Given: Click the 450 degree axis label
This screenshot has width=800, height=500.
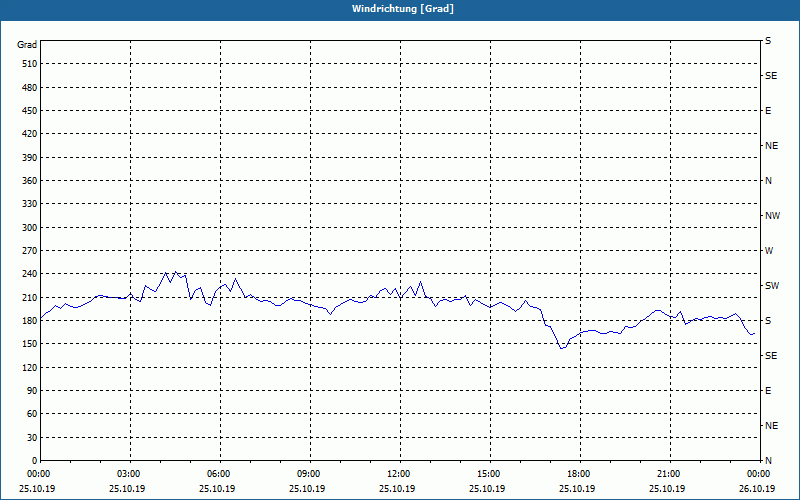Looking at the screenshot, I should point(30,111).
